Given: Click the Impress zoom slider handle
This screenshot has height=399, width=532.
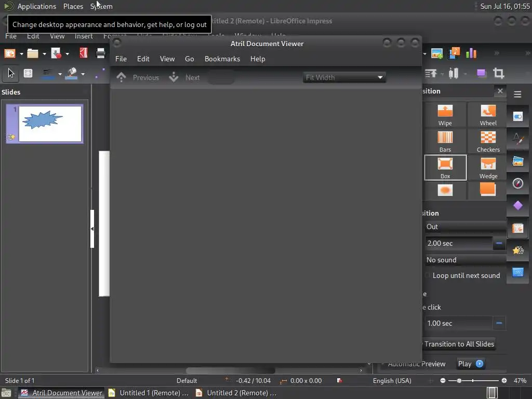Looking at the screenshot, I should coord(459,381).
